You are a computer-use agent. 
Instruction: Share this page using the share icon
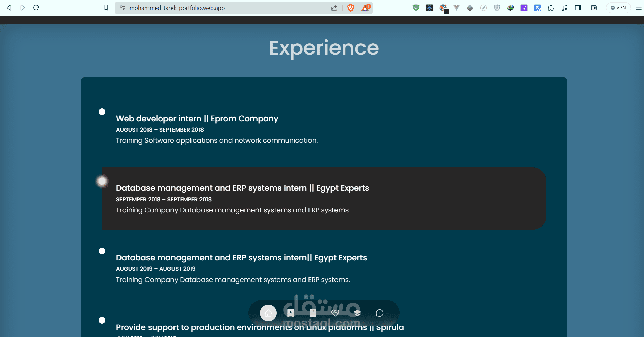click(x=334, y=8)
